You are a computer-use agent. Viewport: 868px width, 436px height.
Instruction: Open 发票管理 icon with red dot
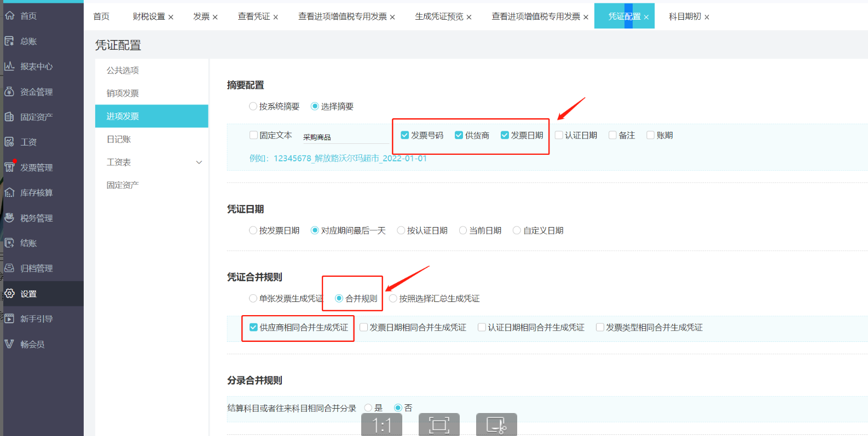[9, 167]
